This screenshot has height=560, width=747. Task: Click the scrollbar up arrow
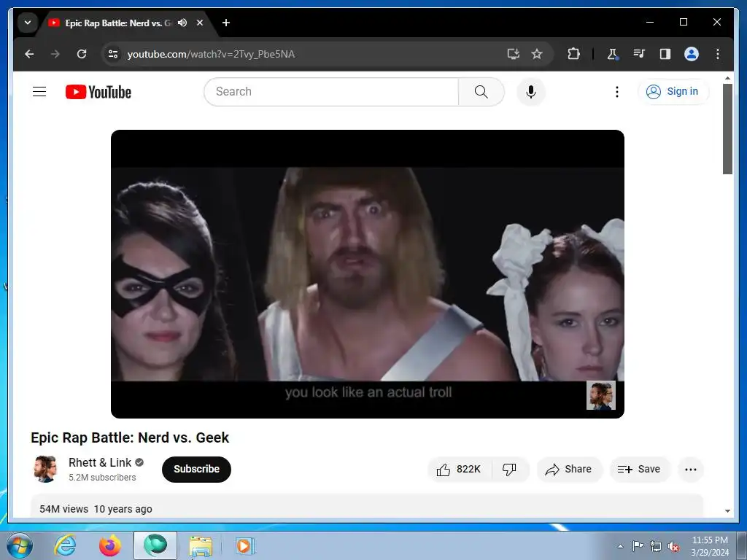click(x=727, y=77)
